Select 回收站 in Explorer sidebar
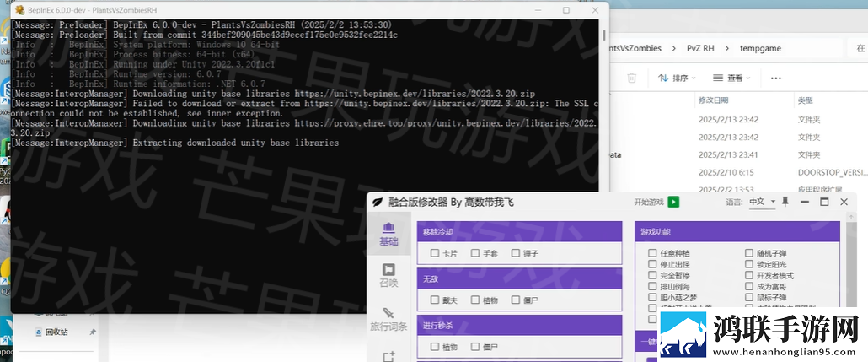 click(x=56, y=332)
